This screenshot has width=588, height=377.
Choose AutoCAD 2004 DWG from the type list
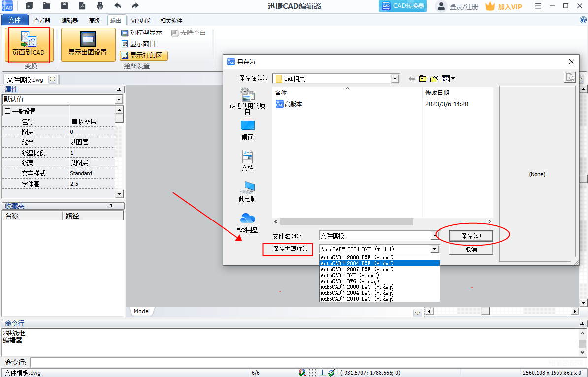coord(380,293)
